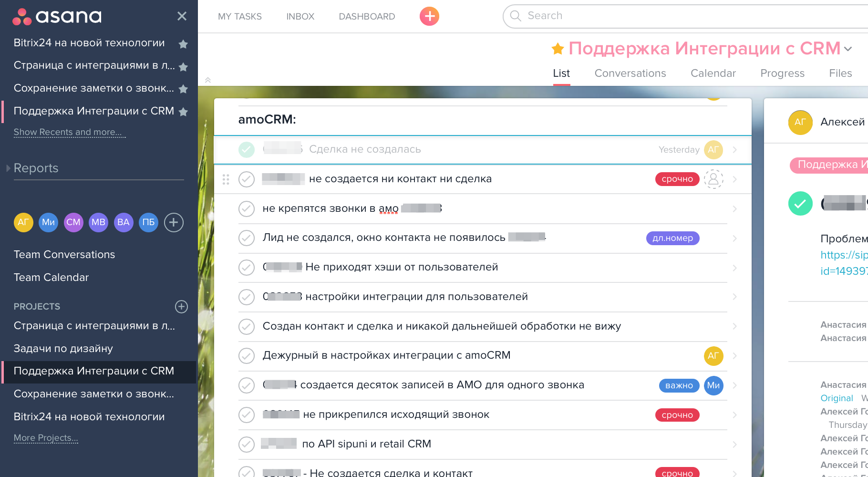Click the search magnifier icon
The image size is (868, 477).
coord(515,16)
